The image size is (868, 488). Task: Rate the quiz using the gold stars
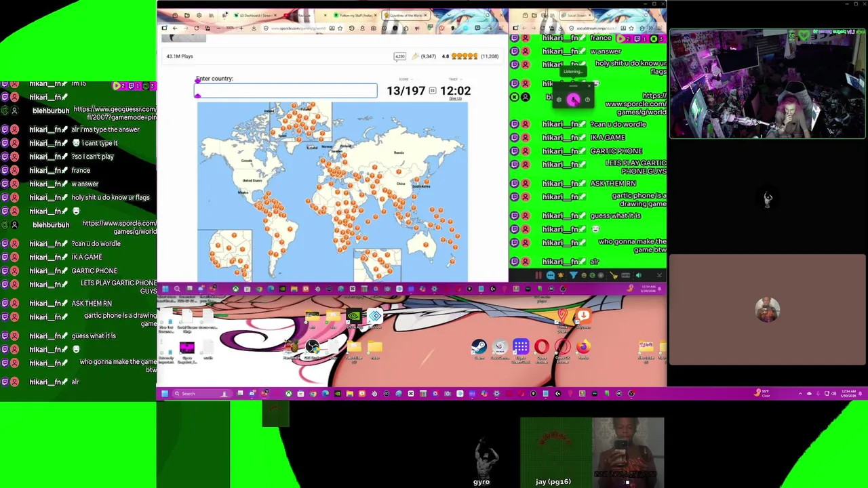(x=465, y=56)
